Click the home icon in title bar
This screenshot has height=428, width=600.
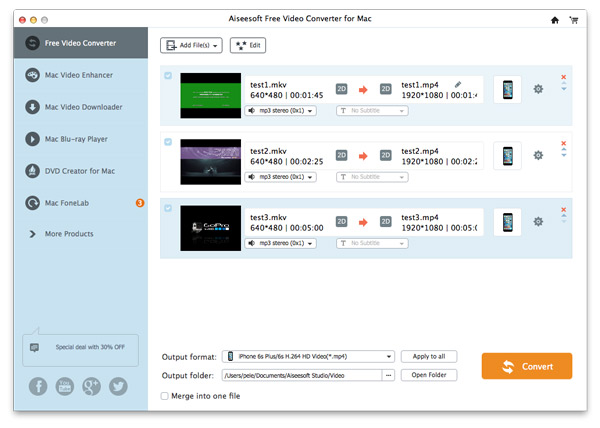pyautogui.click(x=555, y=20)
